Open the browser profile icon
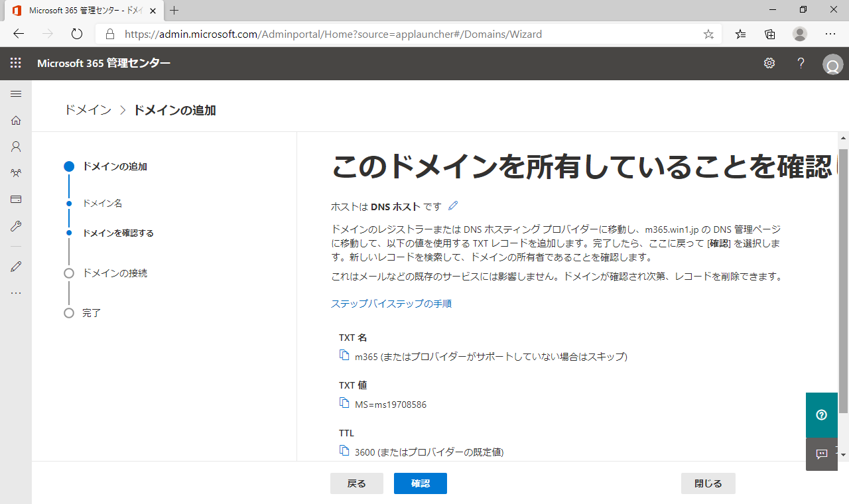 800,34
